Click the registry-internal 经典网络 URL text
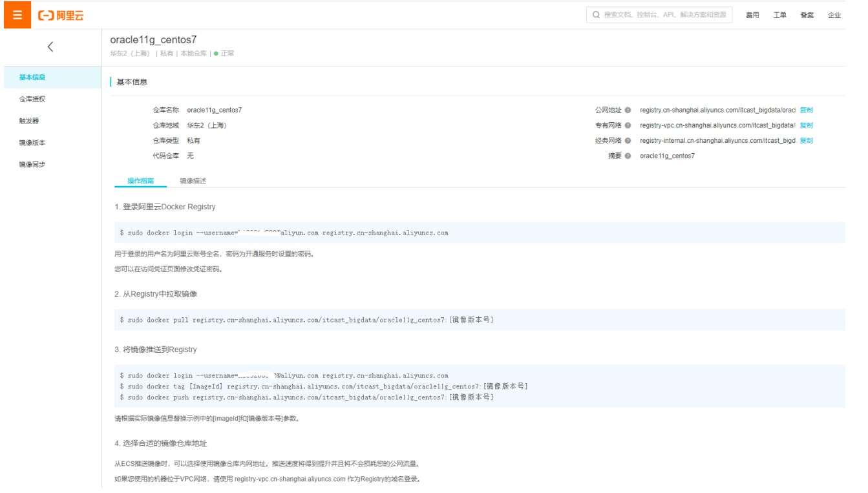The width and height of the screenshot is (868, 493). pyautogui.click(x=717, y=141)
